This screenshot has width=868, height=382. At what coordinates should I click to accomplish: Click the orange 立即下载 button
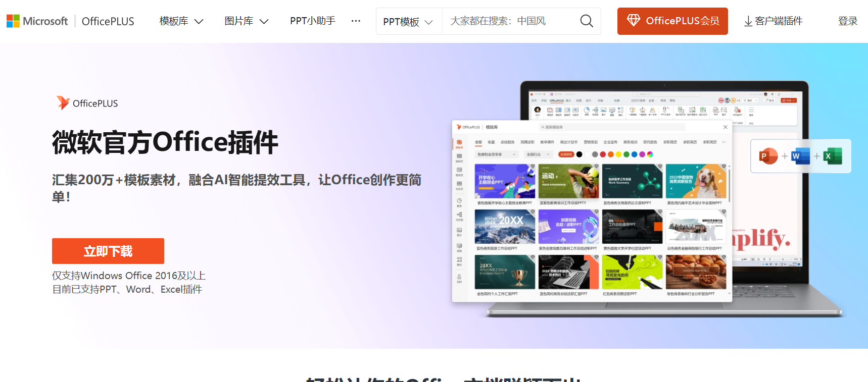108,251
